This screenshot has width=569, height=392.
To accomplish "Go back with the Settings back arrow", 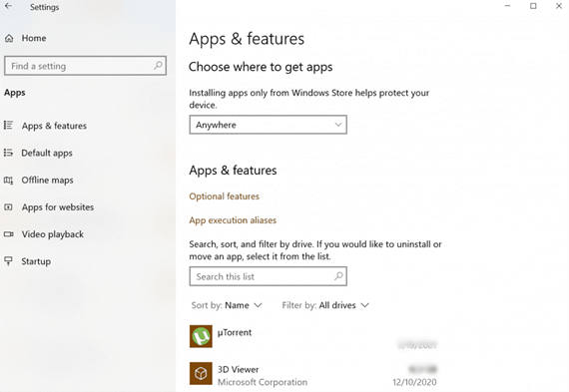I will pos(8,6).
